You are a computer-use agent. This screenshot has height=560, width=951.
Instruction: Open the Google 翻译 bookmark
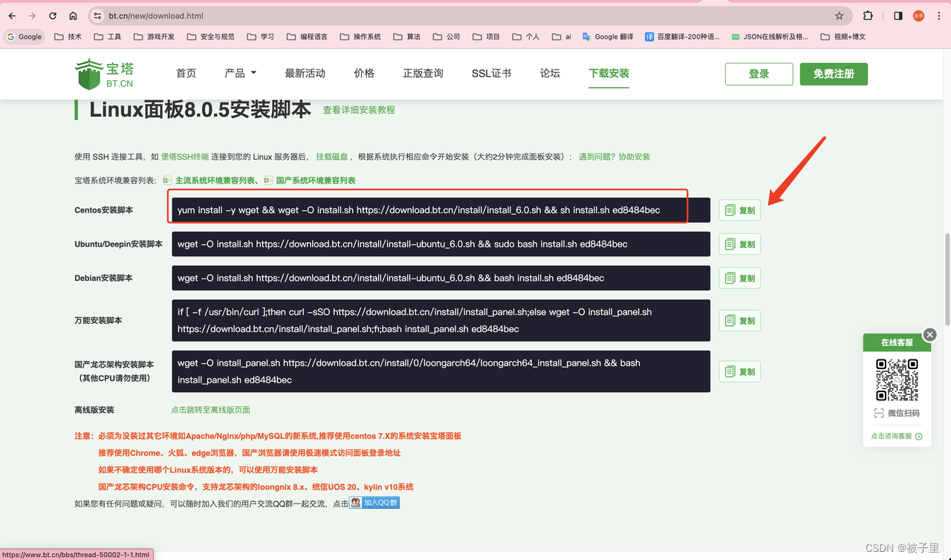point(608,36)
